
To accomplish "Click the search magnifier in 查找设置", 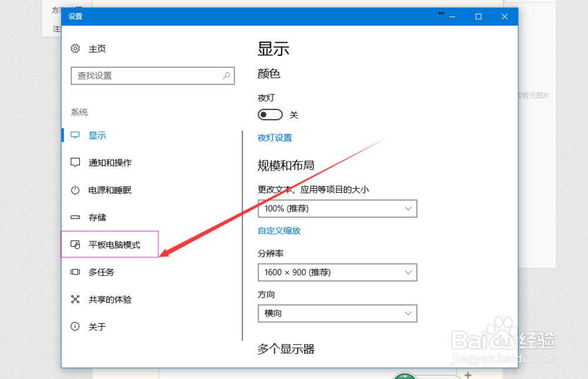I will click(226, 76).
